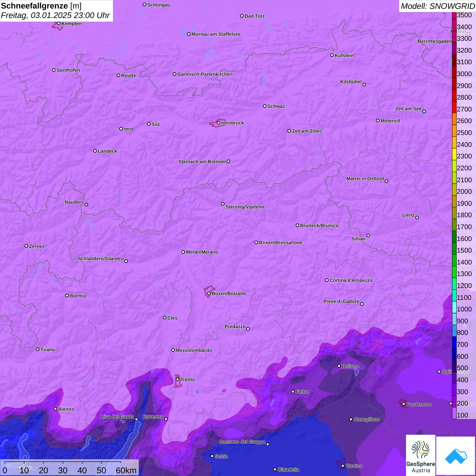Click the date Freitag, 03.01.2025 23:00 Uhr
The height and width of the screenshot is (476, 476).
point(55,16)
